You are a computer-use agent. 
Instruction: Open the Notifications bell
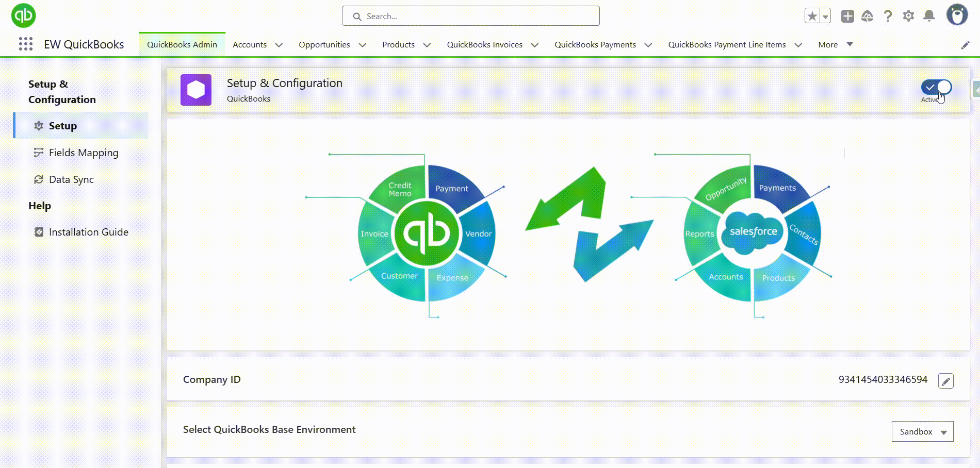click(x=929, y=16)
